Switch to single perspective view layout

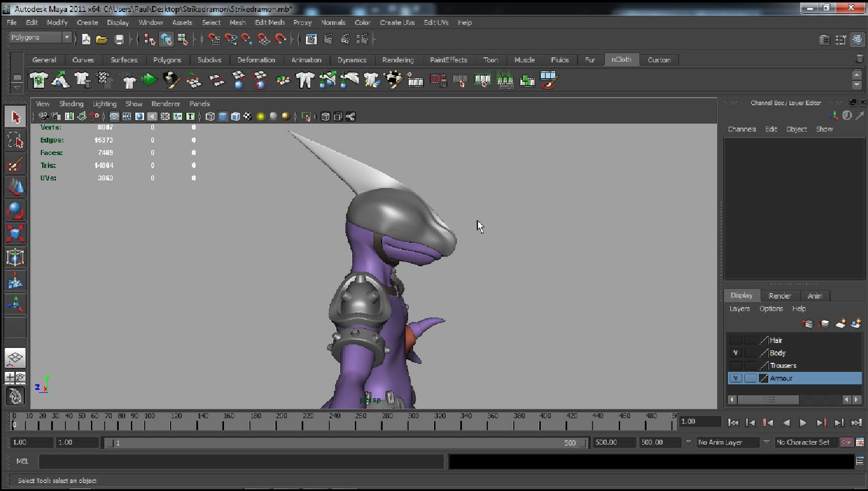(15, 357)
